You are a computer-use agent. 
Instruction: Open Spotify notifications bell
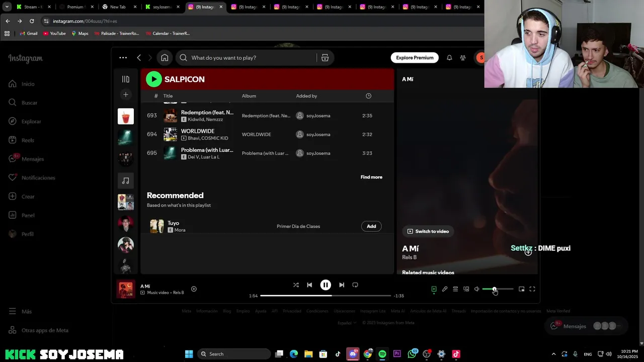coord(449,58)
